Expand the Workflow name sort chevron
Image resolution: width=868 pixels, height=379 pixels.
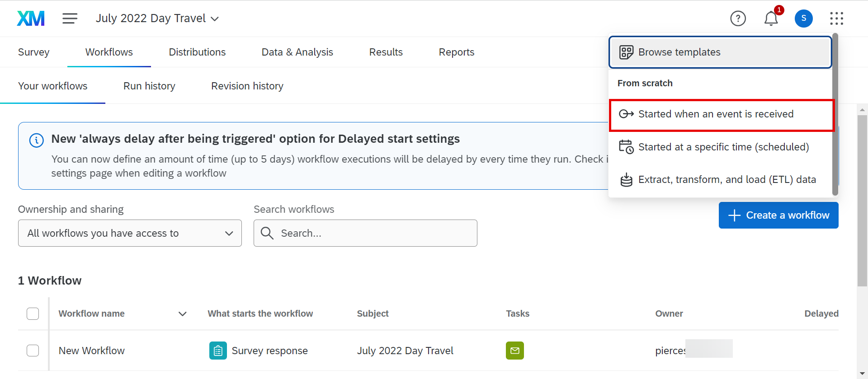[x=183, y=314]
